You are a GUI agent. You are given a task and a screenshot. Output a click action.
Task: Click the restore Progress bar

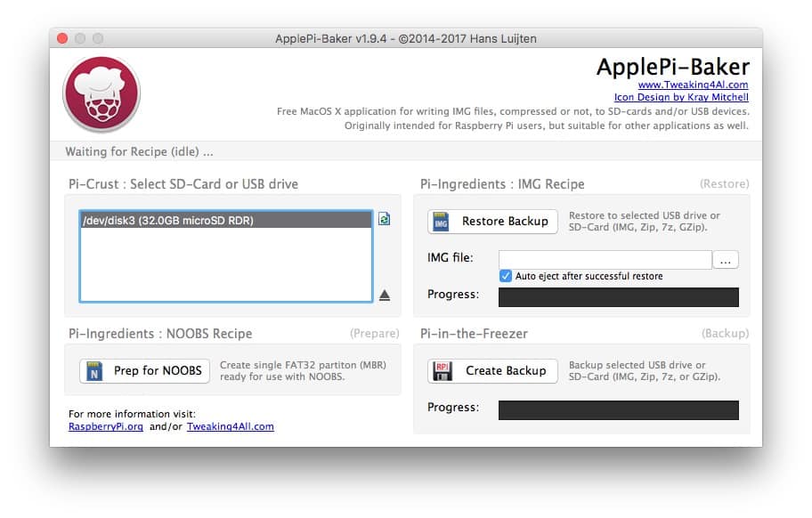pyautogui.click(x=618, y=297)
